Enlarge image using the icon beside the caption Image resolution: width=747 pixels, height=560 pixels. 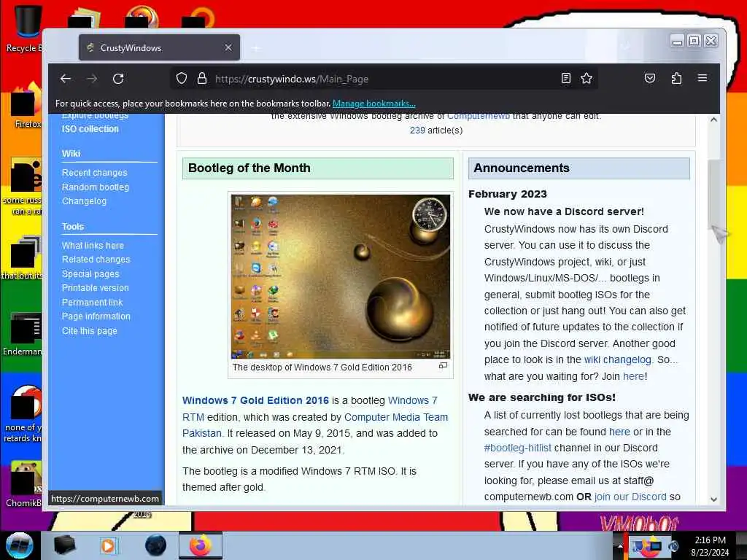pyautogui.click(x=443, y=366)
